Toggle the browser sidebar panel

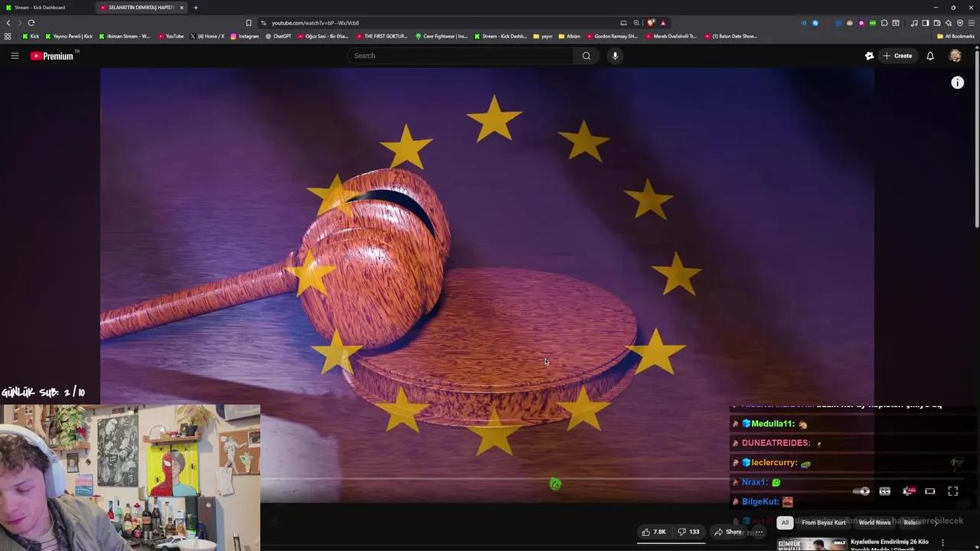[925, 23]
